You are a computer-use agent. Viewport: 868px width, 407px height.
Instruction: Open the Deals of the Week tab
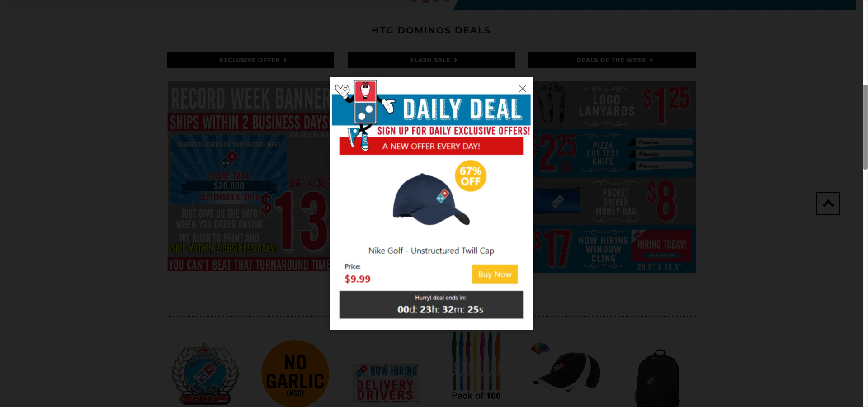(612, 60)
